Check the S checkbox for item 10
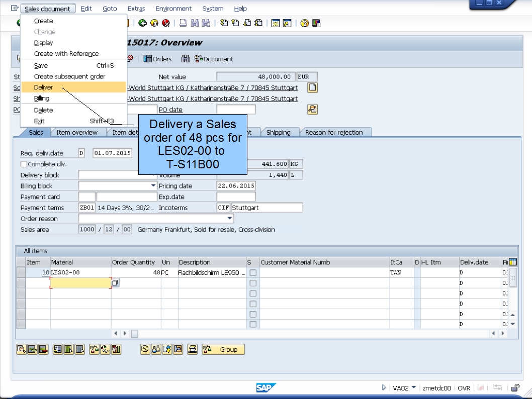 [x=252, y=271]
